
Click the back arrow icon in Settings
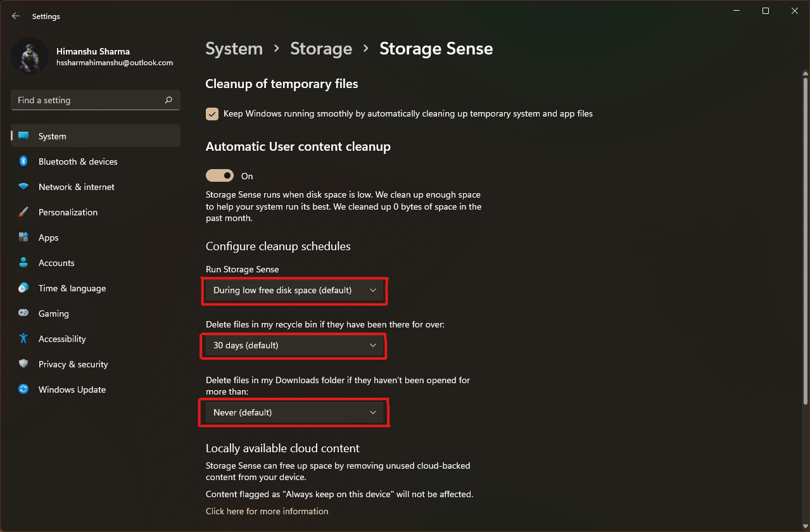(16, 16)
